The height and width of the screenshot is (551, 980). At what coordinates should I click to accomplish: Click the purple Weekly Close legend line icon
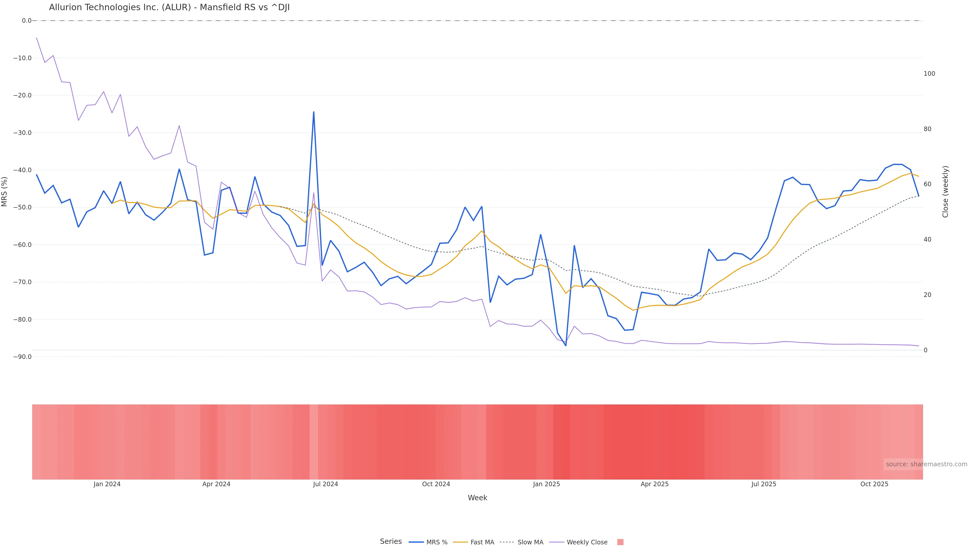pos(557,542)
